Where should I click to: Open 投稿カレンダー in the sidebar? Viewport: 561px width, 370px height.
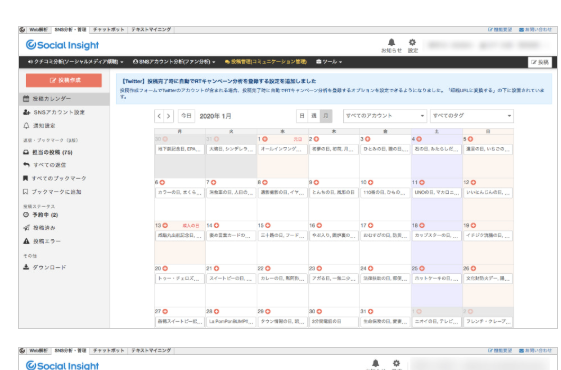(x=64, y=99)
